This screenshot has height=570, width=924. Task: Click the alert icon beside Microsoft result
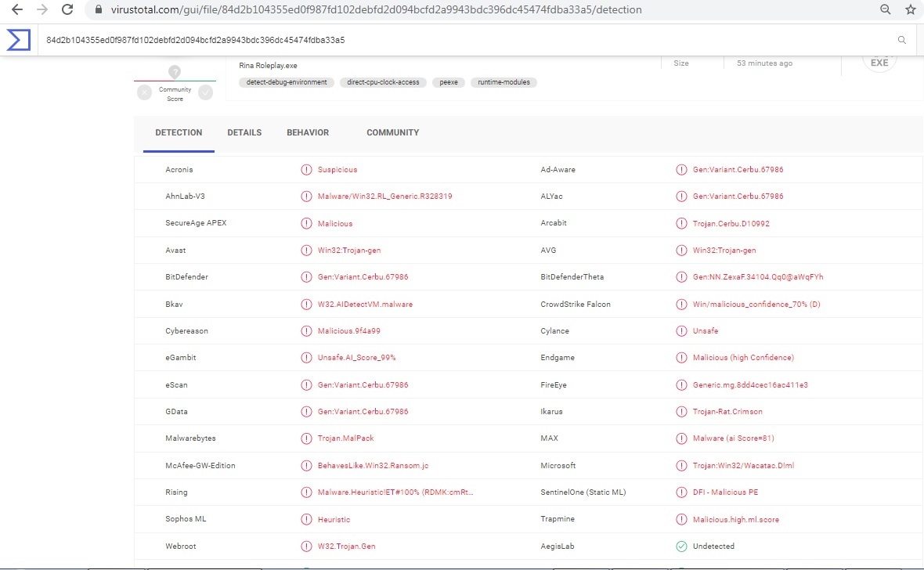coord(681,466)
